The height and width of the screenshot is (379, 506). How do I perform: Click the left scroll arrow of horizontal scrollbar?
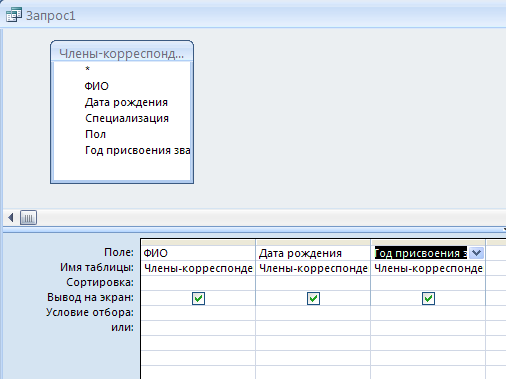coord(11,218)
